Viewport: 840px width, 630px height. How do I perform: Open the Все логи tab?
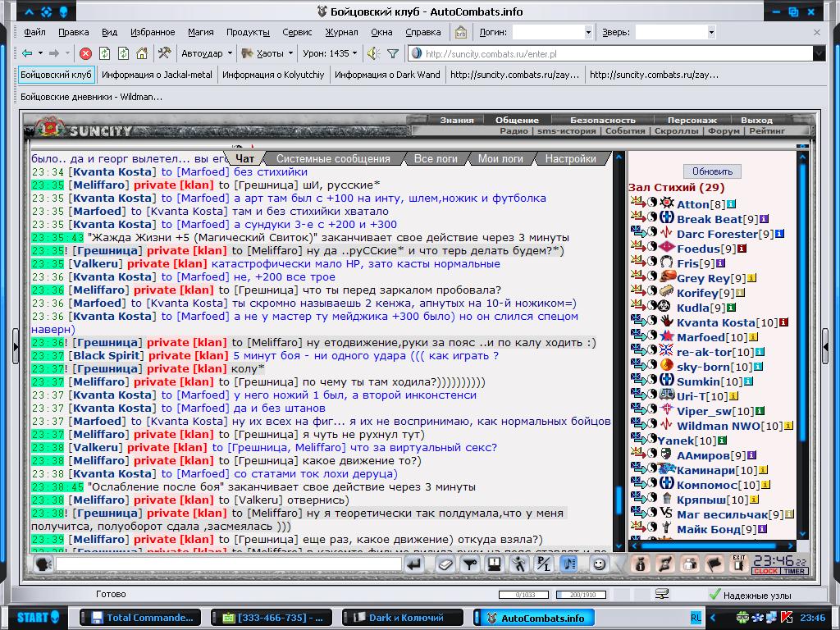[x=436, y=158]
